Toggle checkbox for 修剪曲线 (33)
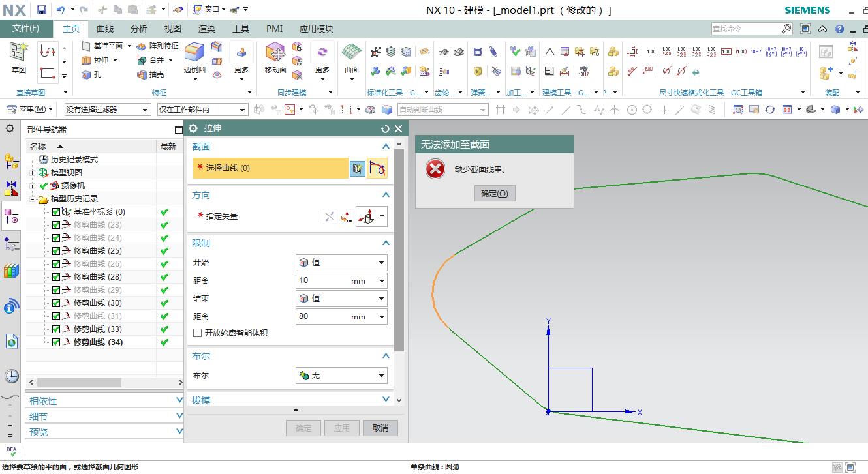The height and width of the screenshot is (474, 868). (x=56, y=329)
